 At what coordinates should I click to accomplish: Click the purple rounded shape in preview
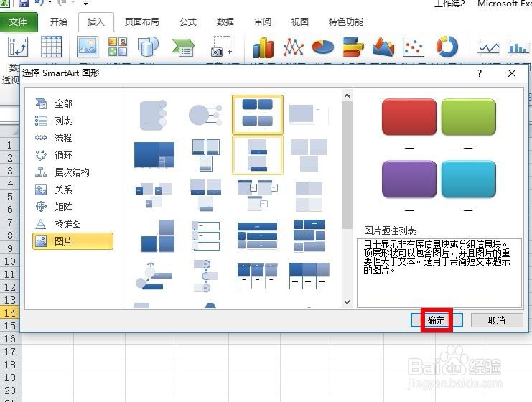click(409, 179)
